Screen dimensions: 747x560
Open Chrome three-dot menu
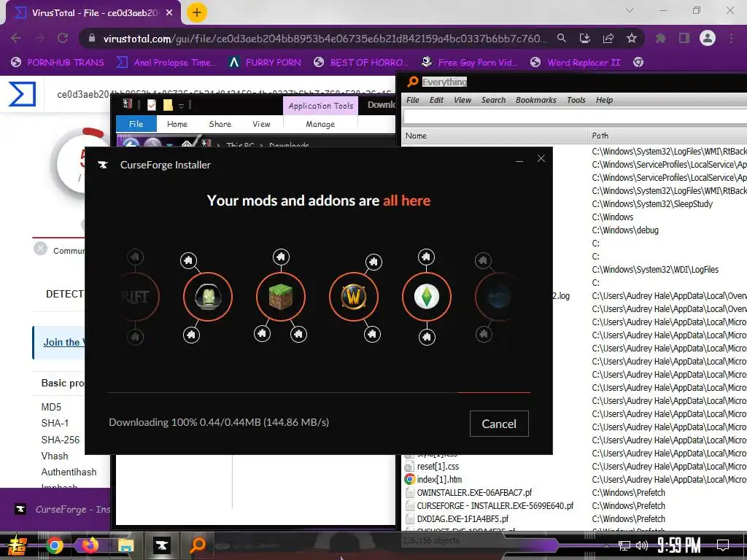coord(731,38)
